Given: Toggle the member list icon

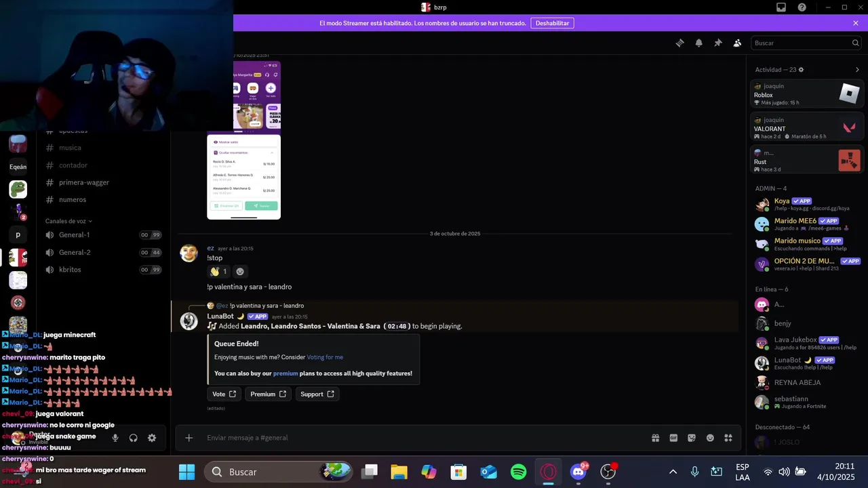Looking at the screenshot, I should 737,43.
